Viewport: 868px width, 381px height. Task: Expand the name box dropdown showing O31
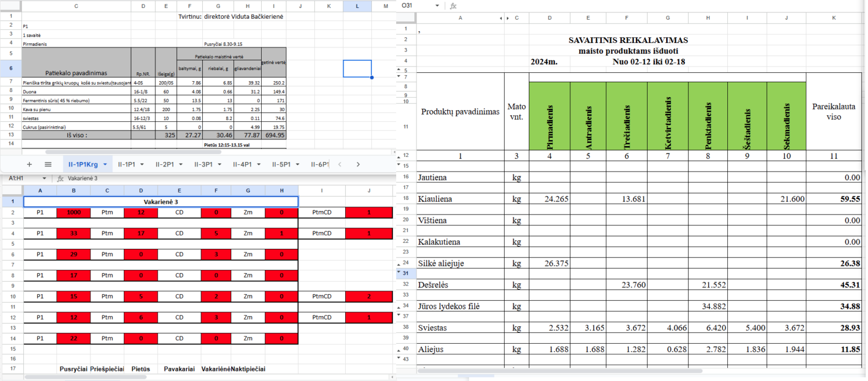[437, 6]
